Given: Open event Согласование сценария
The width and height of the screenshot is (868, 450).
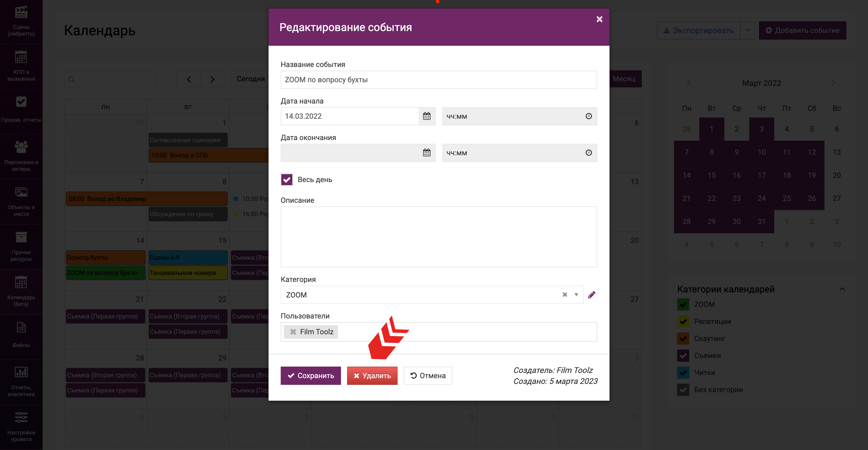Looking at the screenshot, I should click(188, 140).
